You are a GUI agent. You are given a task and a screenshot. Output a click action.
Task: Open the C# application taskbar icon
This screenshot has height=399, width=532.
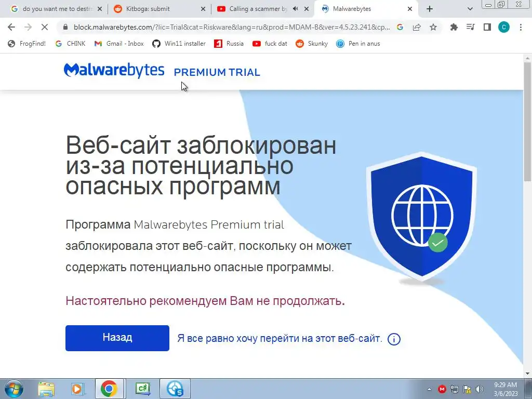[143, 389]
